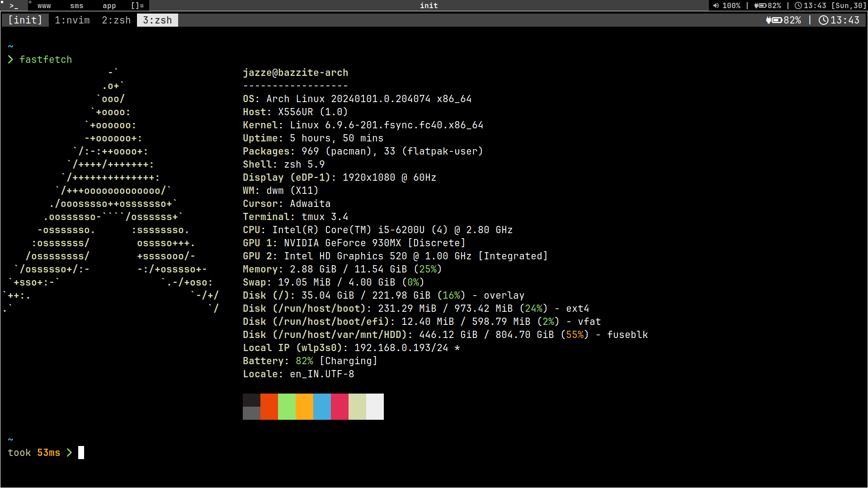868x488 pixels.
Task: Click the dwm tiling layout symbol
Action: (137, 6)
